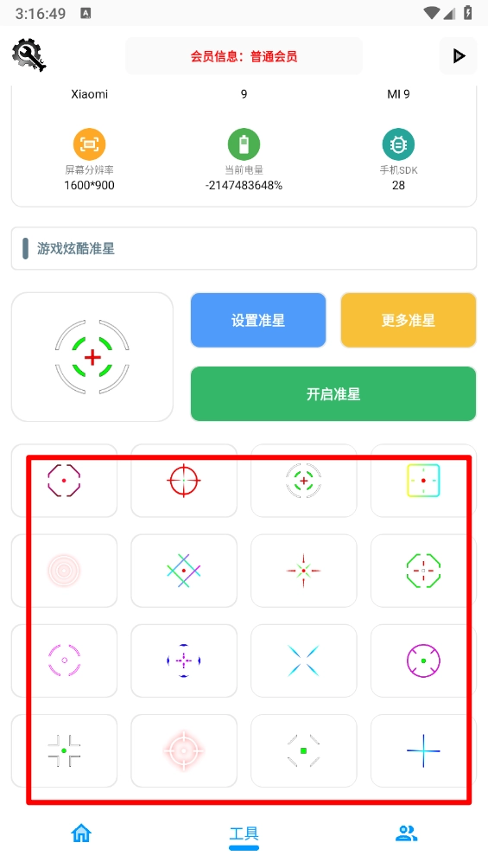
Task: Select the green square dot crosshair with corner ticks
Action: (304, 750)
